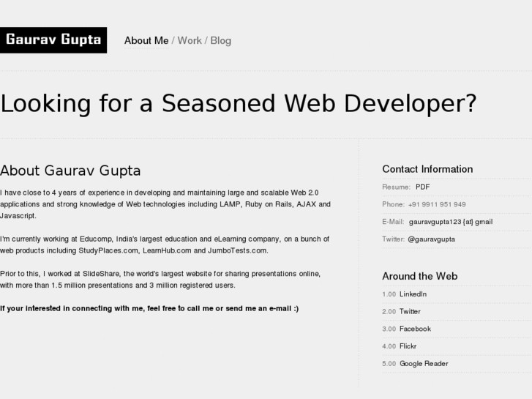Click the Gaurav Gupta logo

coord(53,40)
